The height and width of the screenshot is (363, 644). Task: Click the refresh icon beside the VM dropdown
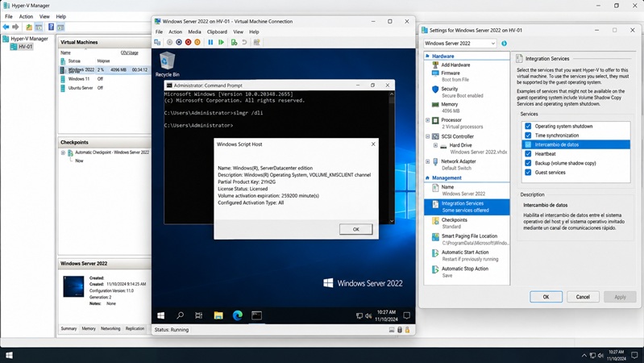pyautogui.click(x=504, y=44)
